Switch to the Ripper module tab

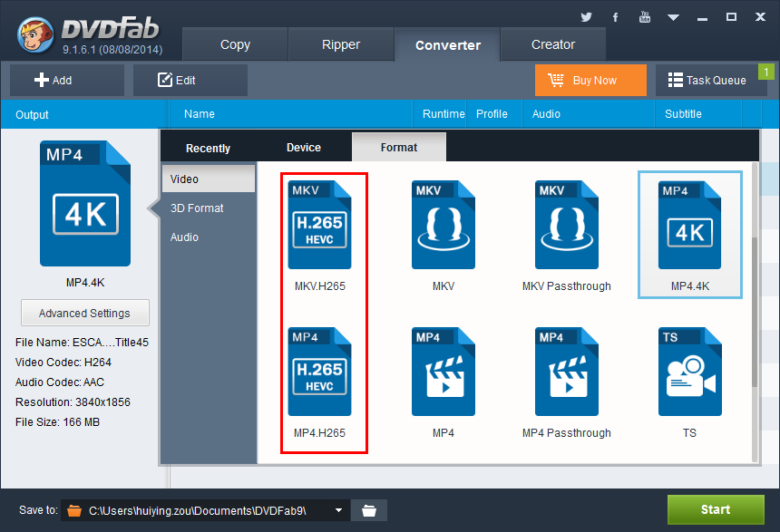(x=341, y=44)
